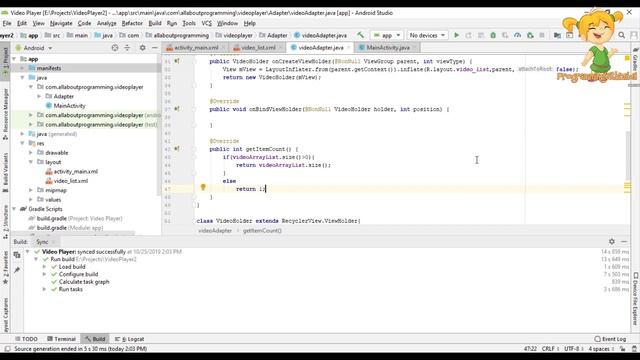Click the yellow lightbulb intention icon
The height and width of the screenshot is (360, 640).
(203, 188)
